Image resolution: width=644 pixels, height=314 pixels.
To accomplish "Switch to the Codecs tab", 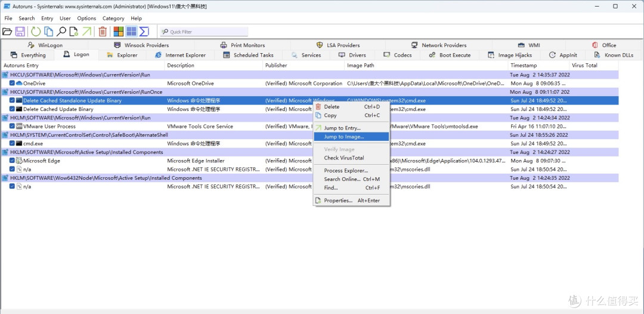I will 397,55.
